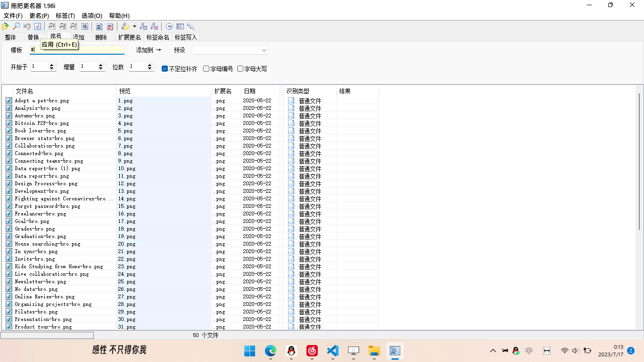Enable the 字母编号 checkbox
Screen dimensions: 644x362
(x=206, y=69)
